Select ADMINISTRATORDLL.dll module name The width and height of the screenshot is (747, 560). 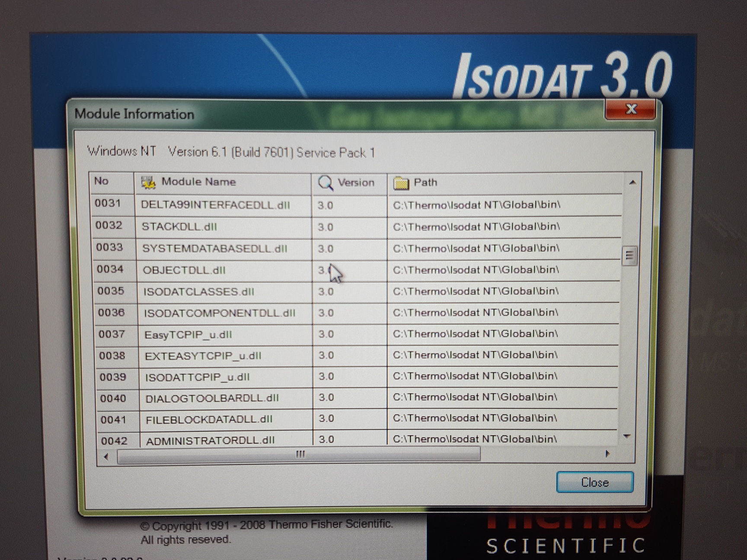point(211,441)
